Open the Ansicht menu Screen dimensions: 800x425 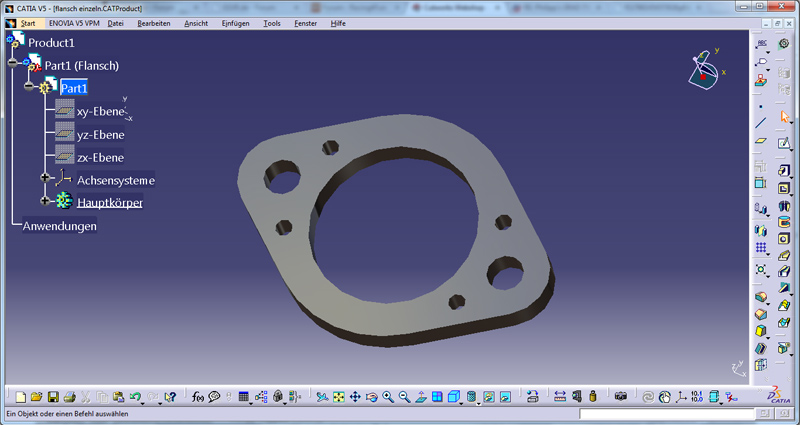pos(196,22)
